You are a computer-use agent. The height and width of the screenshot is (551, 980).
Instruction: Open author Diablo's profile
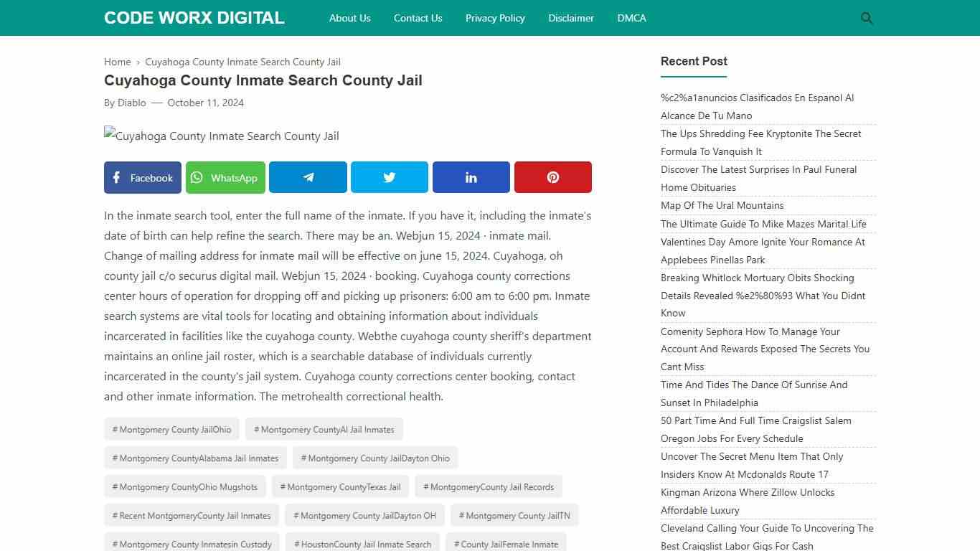(x=131, y=103)
